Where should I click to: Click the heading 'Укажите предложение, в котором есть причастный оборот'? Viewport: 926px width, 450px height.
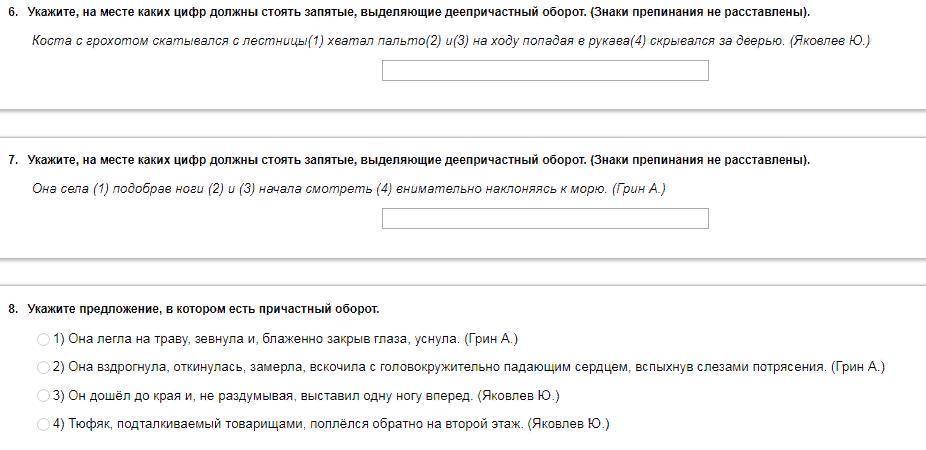tap(203, 309)
